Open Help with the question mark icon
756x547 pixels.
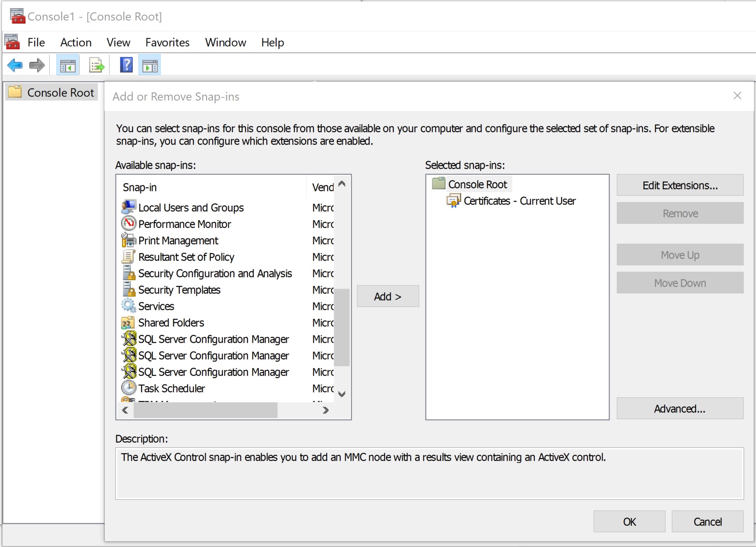pyautogui.click(x=126, y=65)
